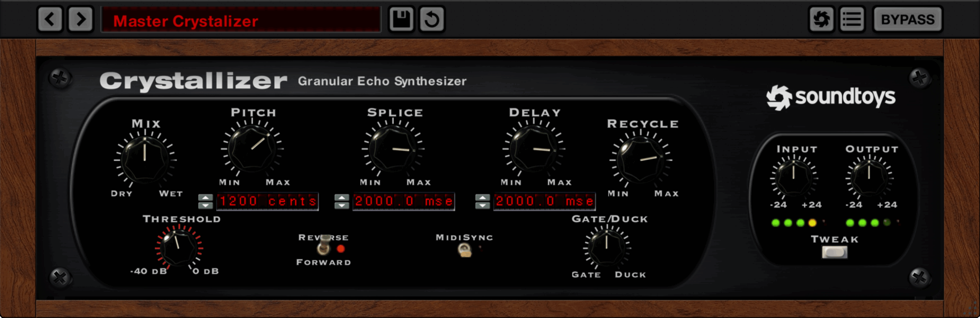Click the Threshold knob
Viewport: 980px width, 318px height.
[x=178, y=248]
